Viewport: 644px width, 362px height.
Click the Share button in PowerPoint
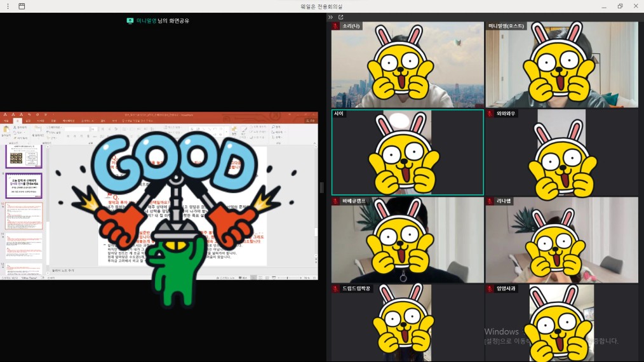tap(311, 121)
